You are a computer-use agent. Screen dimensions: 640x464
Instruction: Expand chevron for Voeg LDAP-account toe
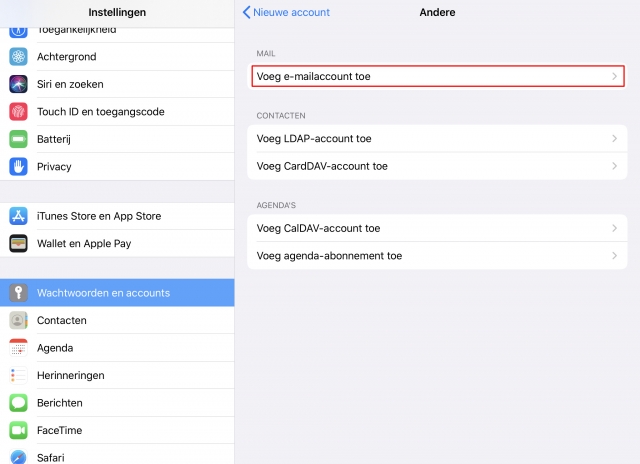(x=614, y=139)
